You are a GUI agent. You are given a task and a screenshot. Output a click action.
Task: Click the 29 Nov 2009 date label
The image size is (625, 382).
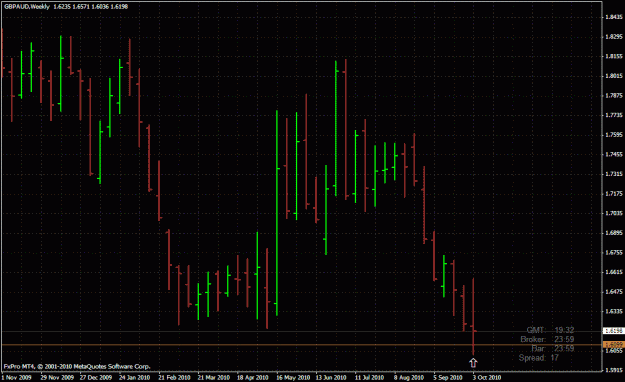point(57,377)
